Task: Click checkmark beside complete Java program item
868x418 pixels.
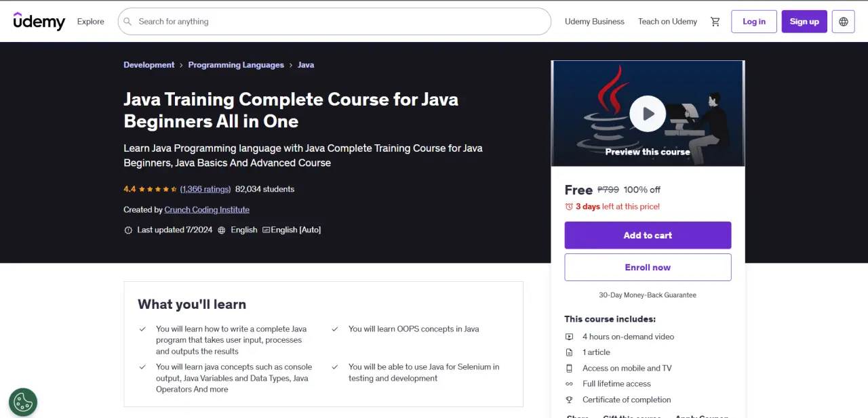Action: click(142, 329)
